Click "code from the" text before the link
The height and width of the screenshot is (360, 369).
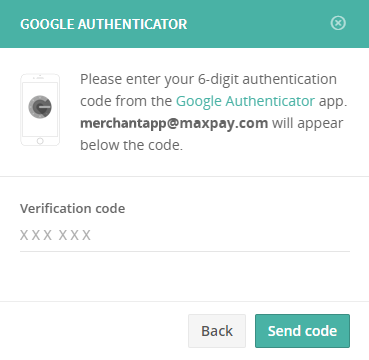pos(126,101)
